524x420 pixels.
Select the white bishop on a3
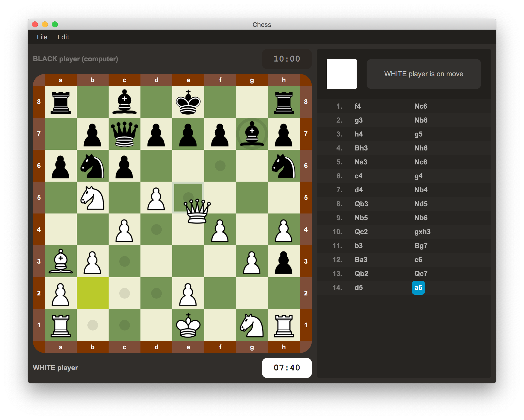pos(61,262)
